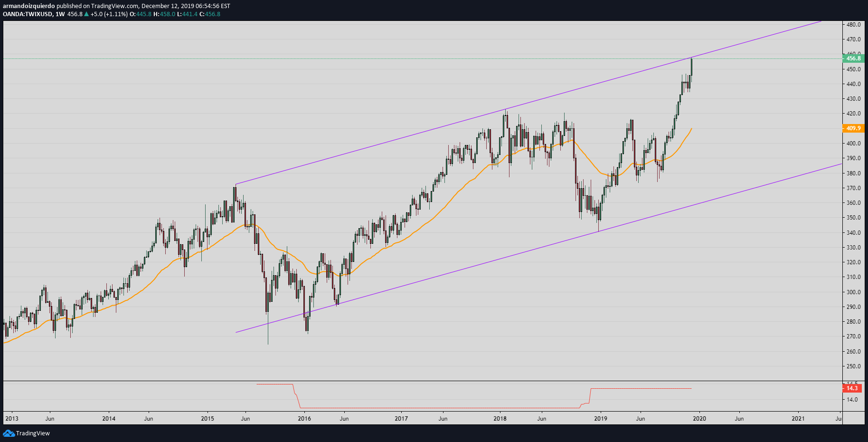Open armandoizquierdo author name in header
The height and width of the screenshot is (442, 868).
click(x=28, y=6)
